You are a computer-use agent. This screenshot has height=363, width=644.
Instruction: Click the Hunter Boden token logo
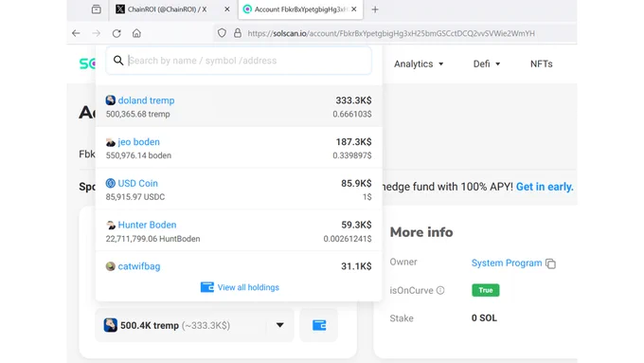(x=111, y=225)
